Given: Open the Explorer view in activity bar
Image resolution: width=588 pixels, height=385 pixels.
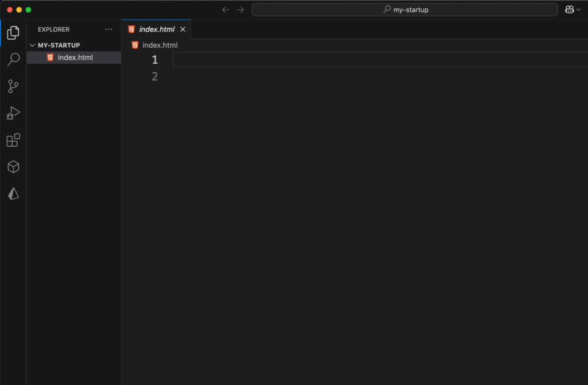Looking at the screenshot, I should 13,33.
